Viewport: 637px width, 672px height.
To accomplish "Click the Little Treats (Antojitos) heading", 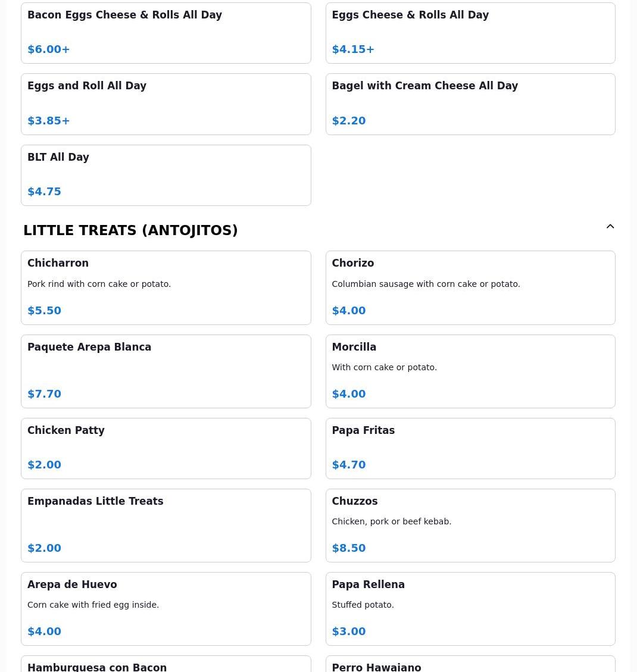I will [130, 230].
